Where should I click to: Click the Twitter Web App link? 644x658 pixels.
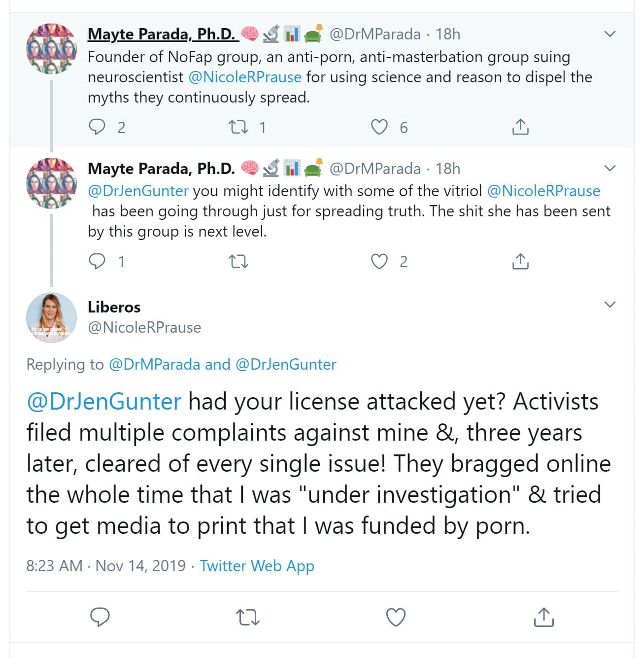[257, 566]
